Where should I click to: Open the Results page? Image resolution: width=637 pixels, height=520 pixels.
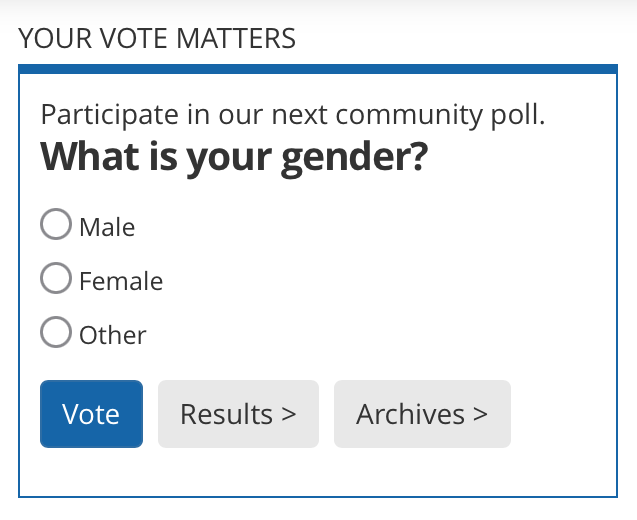point(238,414)
